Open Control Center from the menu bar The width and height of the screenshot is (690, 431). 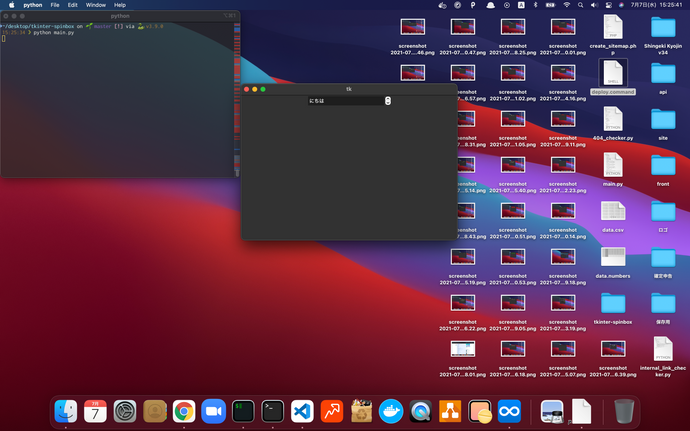point(609,5)
